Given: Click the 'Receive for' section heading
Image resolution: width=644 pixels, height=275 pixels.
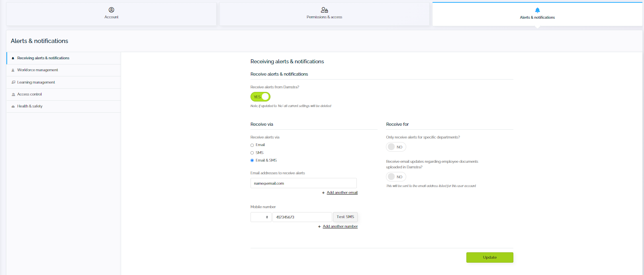Looking at the screenshot, I should pyautogui.click(x=397, y=124).
